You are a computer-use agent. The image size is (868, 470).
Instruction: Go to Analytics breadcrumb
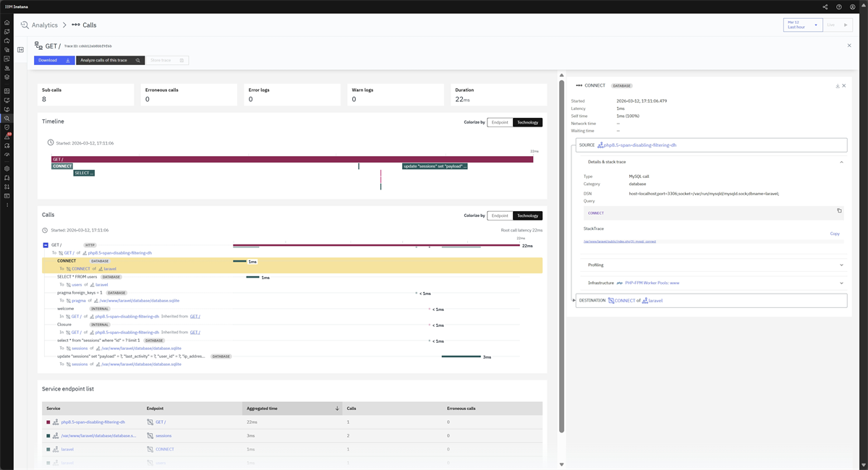tap(44, 25)
